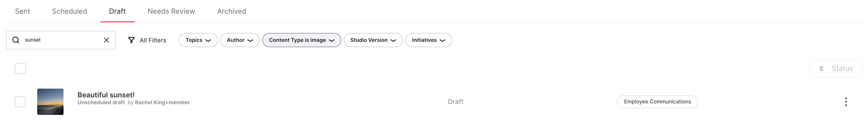Click the Status sort arrows icon

[x=821, y=68]
